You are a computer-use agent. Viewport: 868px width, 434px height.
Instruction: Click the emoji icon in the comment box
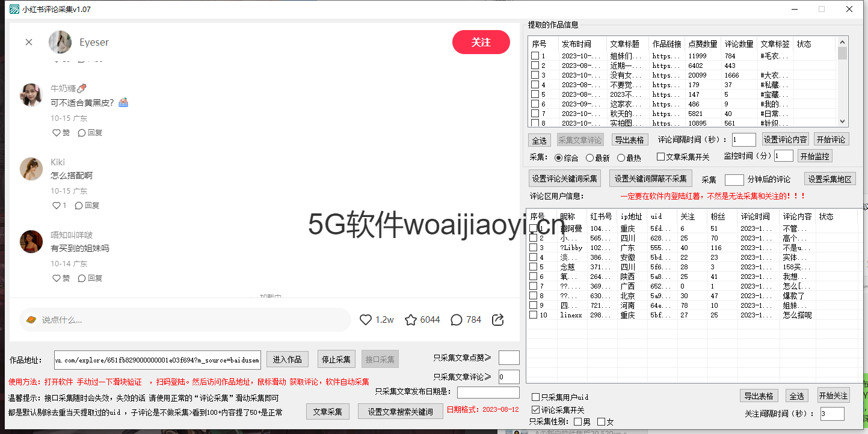pos(31,320)
